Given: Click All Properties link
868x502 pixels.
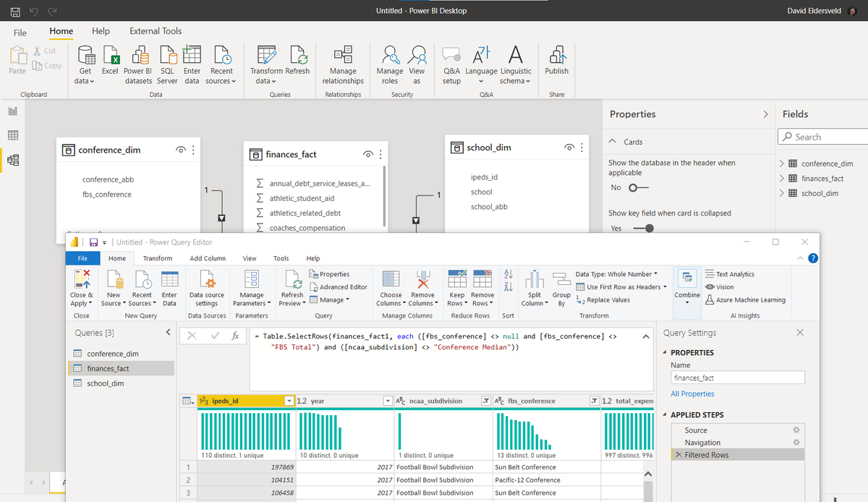Looking at the screenshot, I should coord(692,394).
